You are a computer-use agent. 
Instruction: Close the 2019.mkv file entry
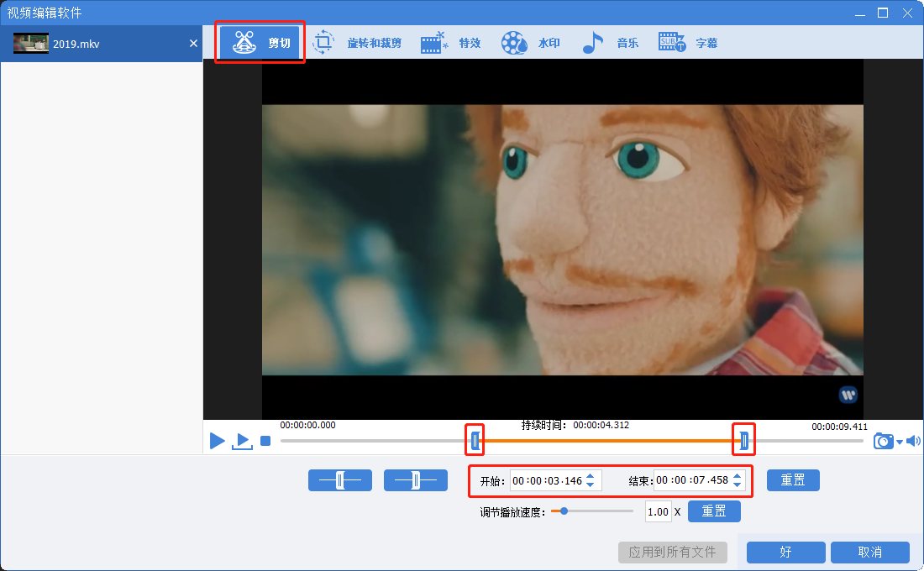coord(193,43)
